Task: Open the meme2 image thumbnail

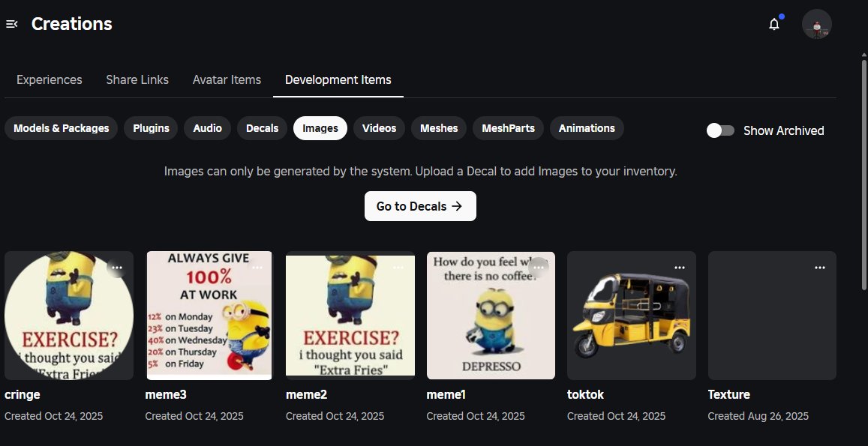Action: [350, 316]
